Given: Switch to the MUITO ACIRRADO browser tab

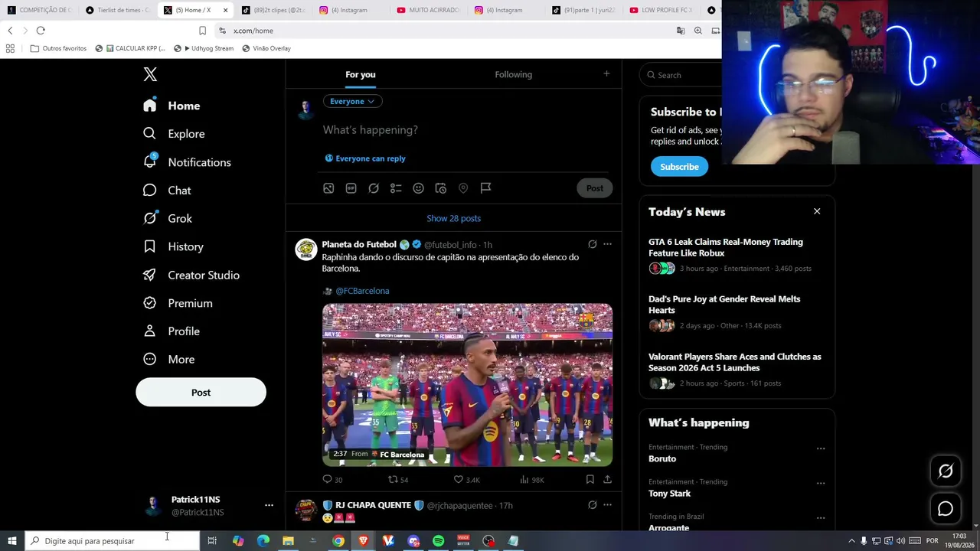Looking at the screenshot, I should (x=429, y=10).
